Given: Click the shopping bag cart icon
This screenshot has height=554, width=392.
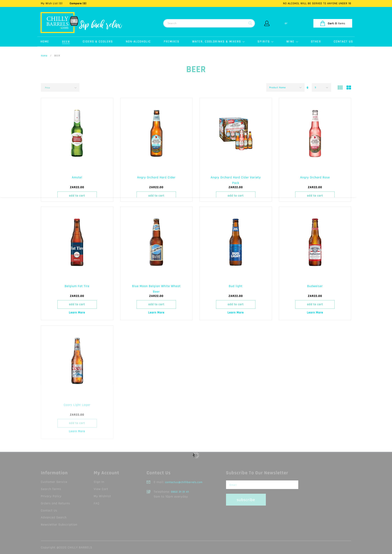Looking at the screenshot, I should pos(323,23).
